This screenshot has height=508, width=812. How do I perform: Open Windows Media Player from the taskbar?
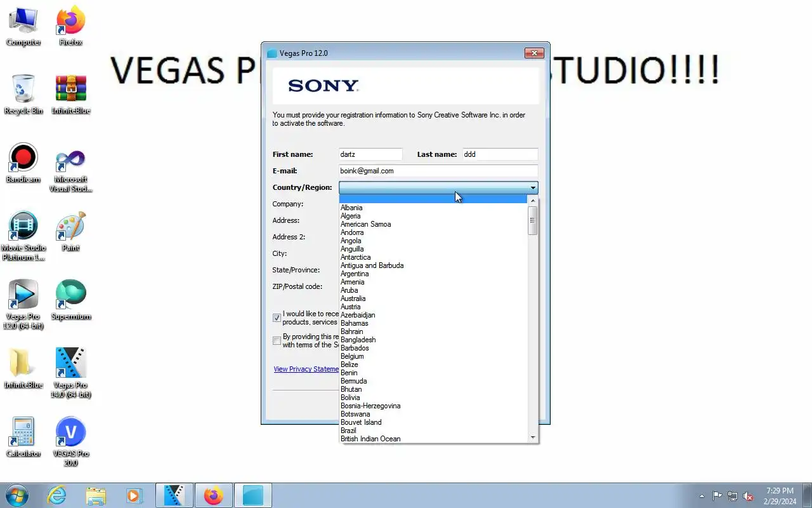(134, 495)
